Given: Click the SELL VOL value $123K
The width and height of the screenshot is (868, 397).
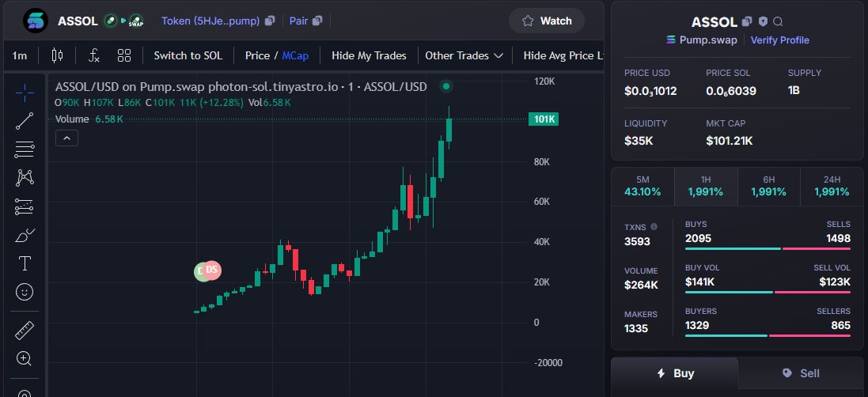Looking at the screenshot, I should pyautogui.click(x=835, y=282).
